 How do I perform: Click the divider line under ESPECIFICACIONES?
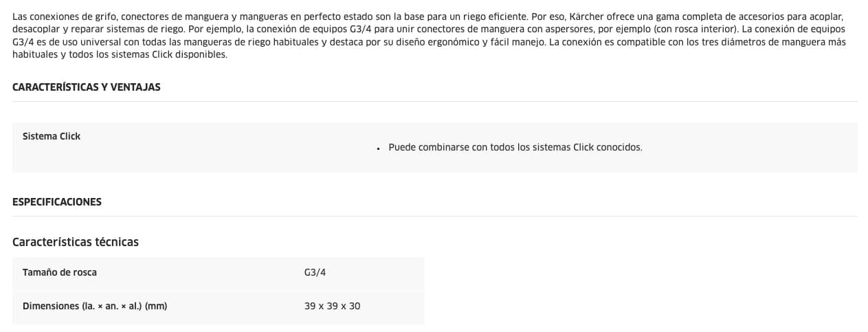(434, 216)
